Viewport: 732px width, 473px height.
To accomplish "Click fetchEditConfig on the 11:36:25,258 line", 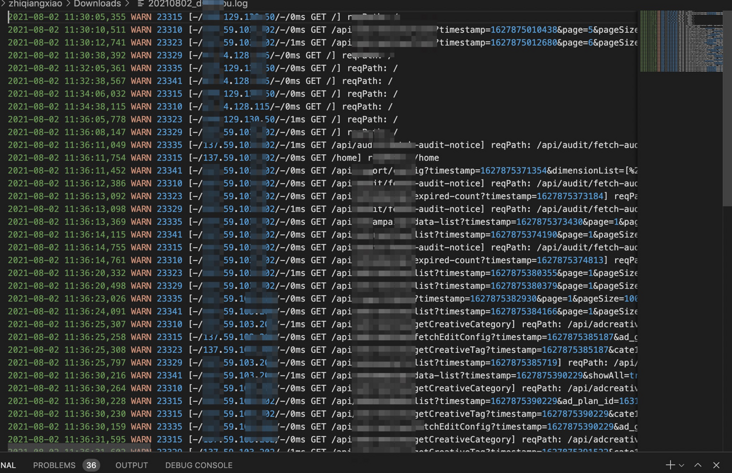I will [x=452, y=337].
